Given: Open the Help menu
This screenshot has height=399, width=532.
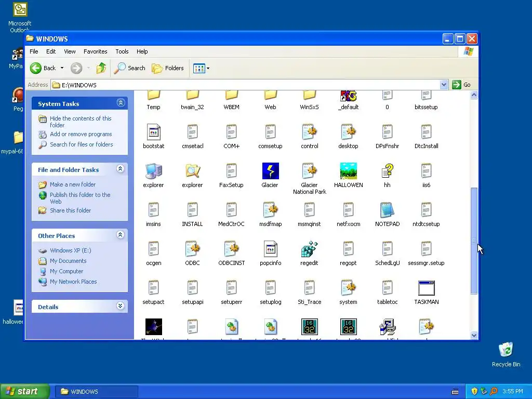Looking at the screenshot, I should [x=142, y=51].
